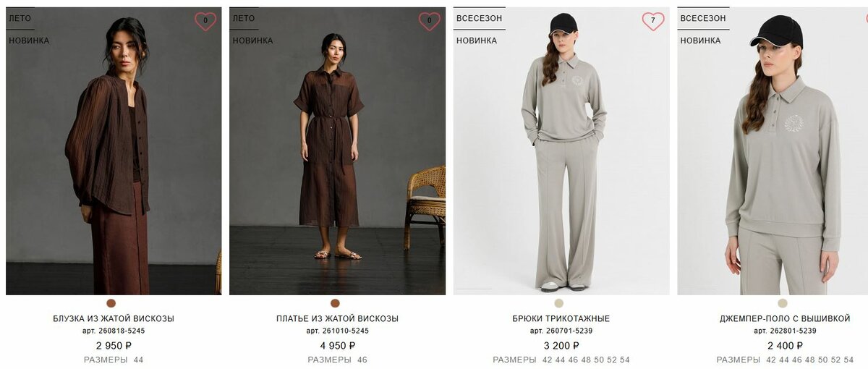Click the Всесезон tag on the trousers
The height and width of the screenshot is (369, 868).
tap(479, 18)
